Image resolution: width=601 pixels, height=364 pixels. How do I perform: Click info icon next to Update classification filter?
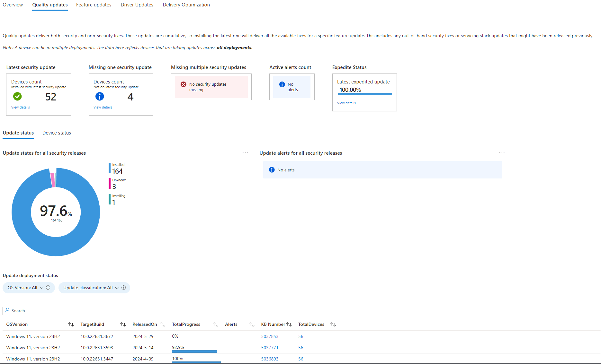coord(123,288)
